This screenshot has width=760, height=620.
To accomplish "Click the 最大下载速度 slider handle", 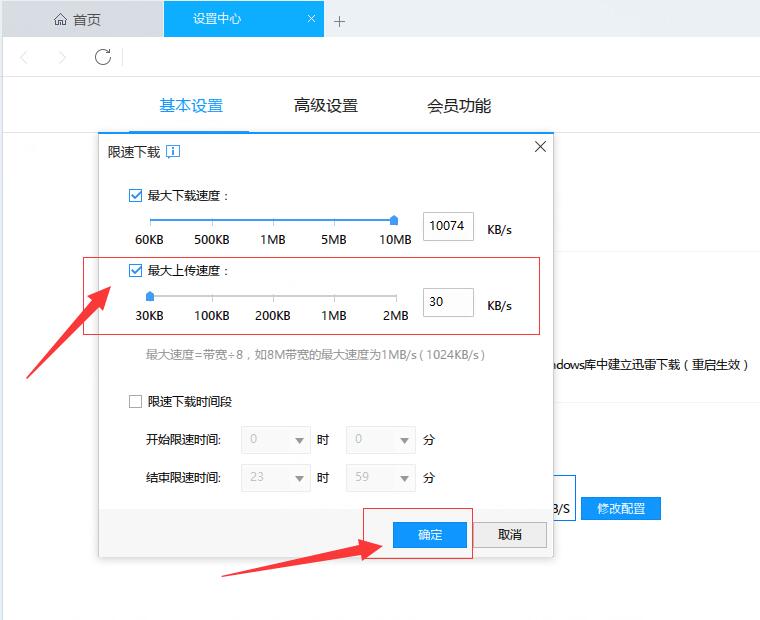I will click(x=394, y=220).
